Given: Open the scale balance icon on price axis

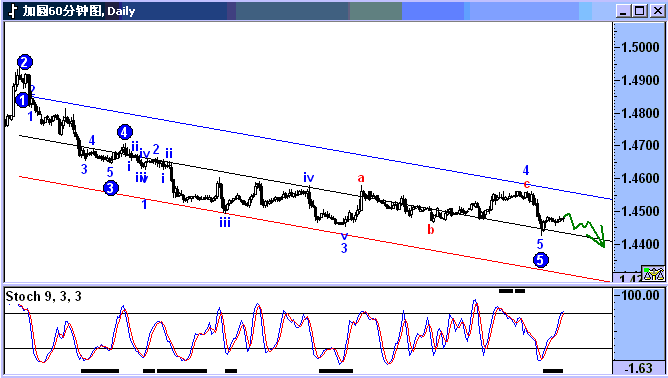Looking at the screenshot, I should coord(653,273).
